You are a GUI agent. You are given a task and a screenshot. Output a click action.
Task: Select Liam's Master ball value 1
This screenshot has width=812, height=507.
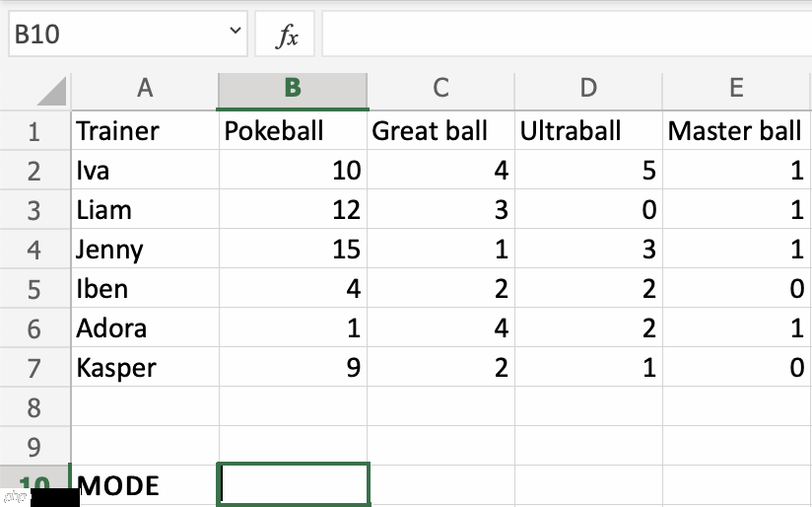click(x=736, y=209)
